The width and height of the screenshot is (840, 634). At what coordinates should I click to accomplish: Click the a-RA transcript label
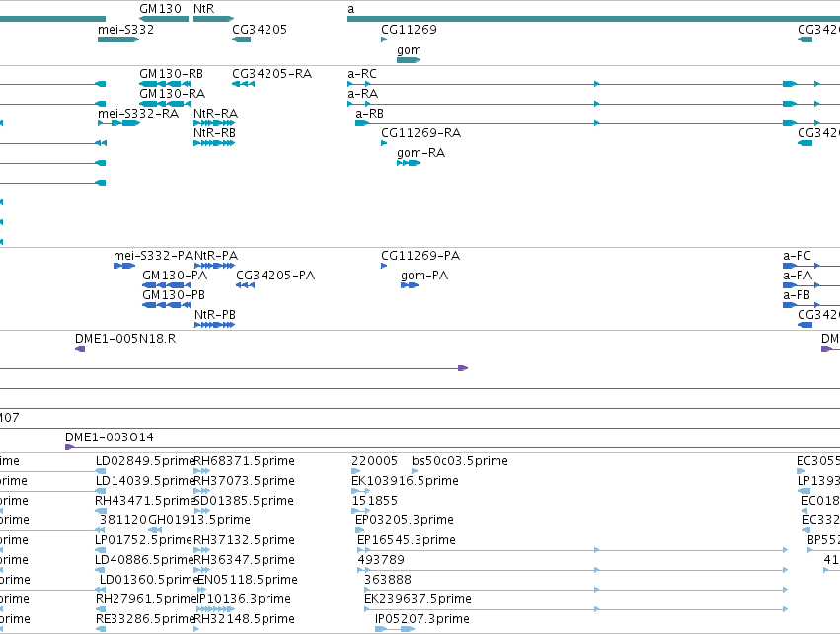(362, 93)
